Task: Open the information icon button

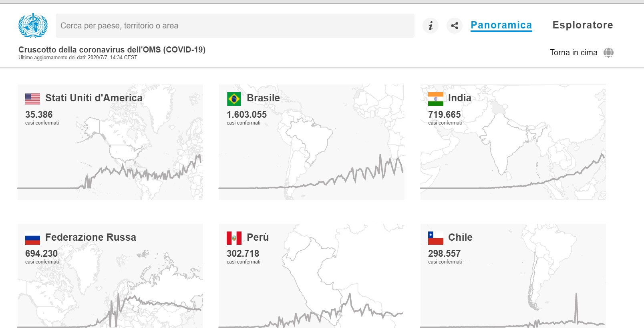Action: coord(431,26)
